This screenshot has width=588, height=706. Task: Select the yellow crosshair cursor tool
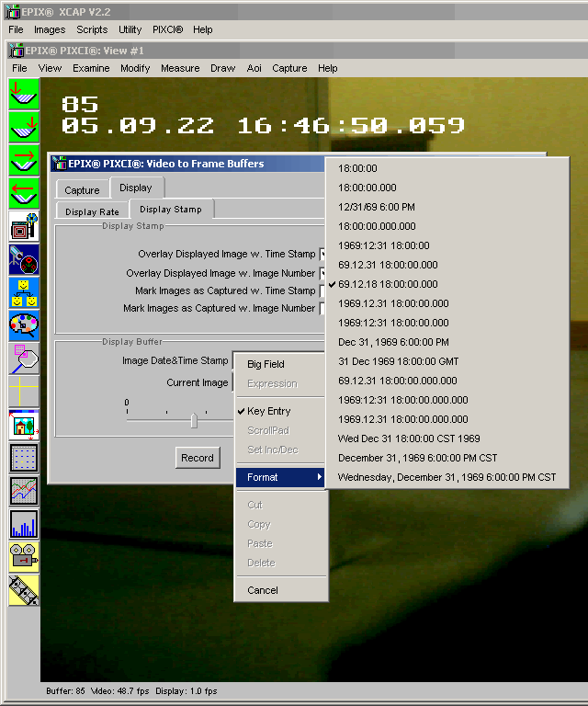[24, 392]
